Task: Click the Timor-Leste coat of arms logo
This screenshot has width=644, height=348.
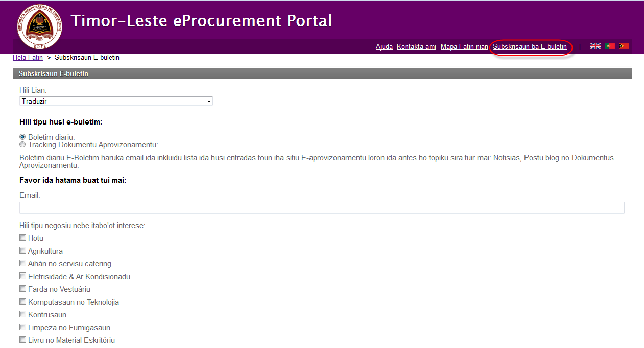Action: [x=39, y=26]
